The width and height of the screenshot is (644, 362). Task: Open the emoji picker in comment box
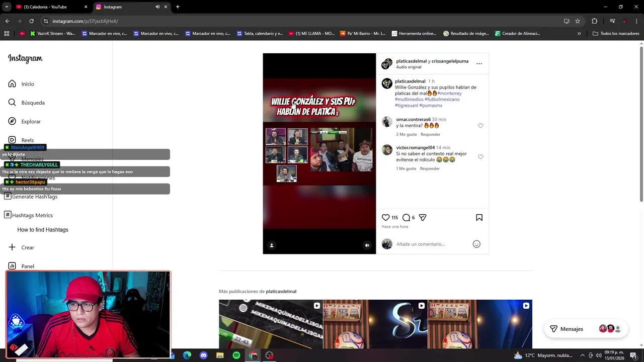pos(476,244)
